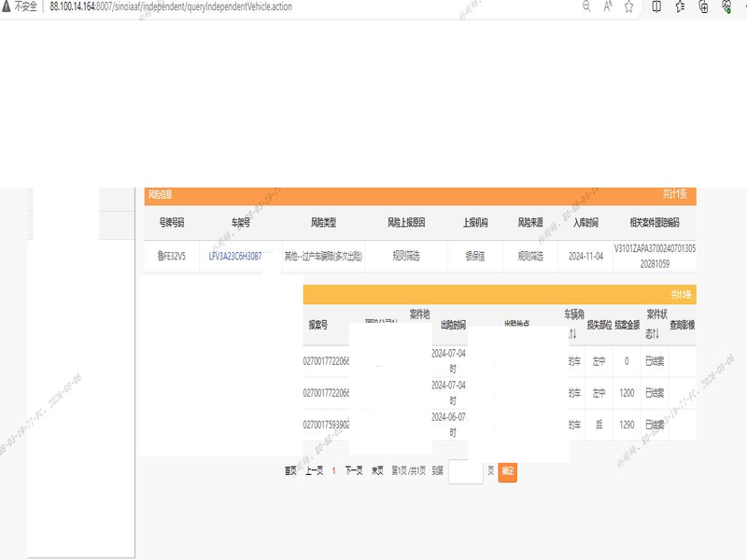Click the jump-to page number field
The width and height of the screenshot is (747, 560).
point(465,471)
